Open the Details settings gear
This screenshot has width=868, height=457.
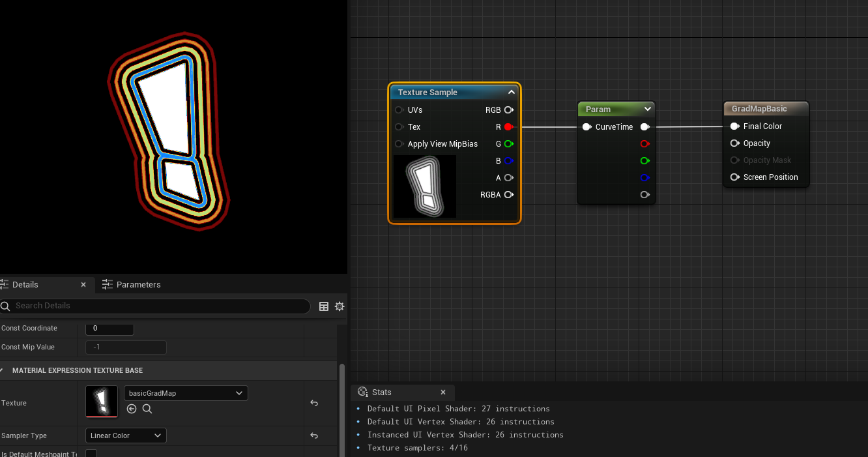[x=340, y=306]
